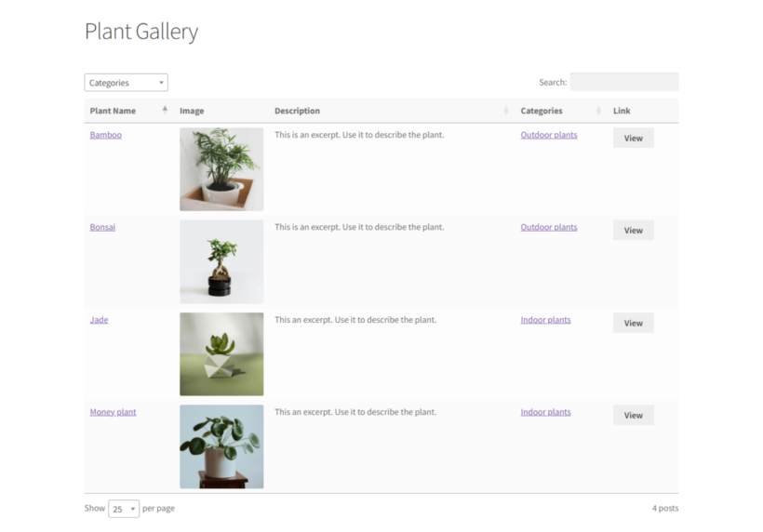Open the Money plant link
Viewport: 763px width, 532px height.
[x=113, y=412]
